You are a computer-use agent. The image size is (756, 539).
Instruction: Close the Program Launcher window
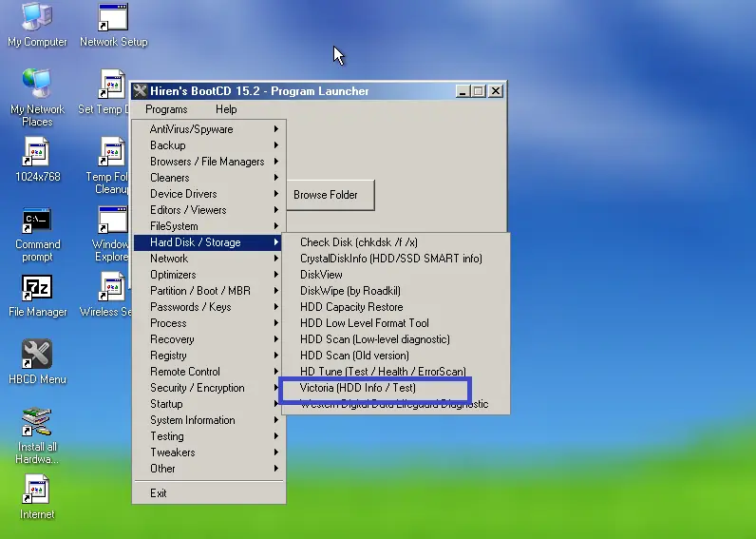point(495,91)
